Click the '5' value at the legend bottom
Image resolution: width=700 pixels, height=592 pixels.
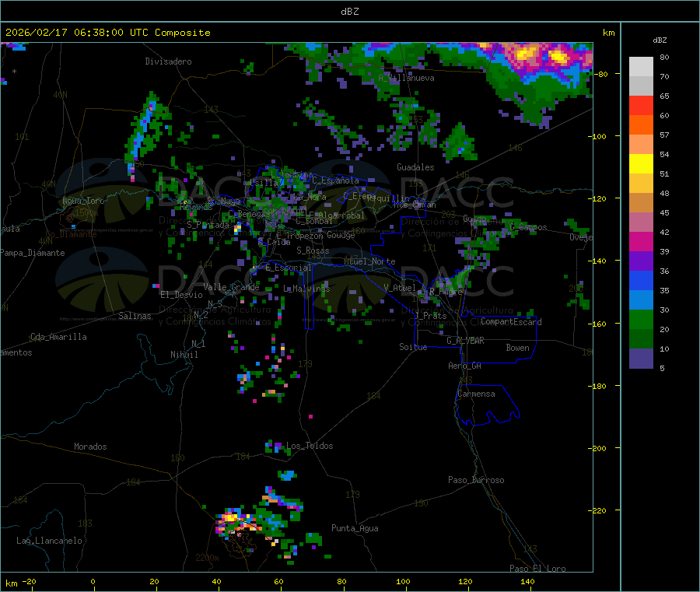click(x=663, y=368)
